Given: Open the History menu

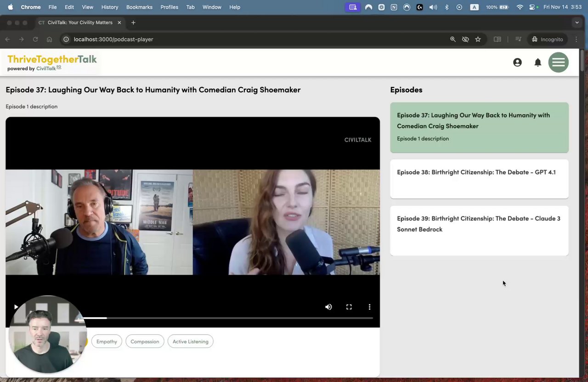Looking at the screenshot, I should point(109,7).
